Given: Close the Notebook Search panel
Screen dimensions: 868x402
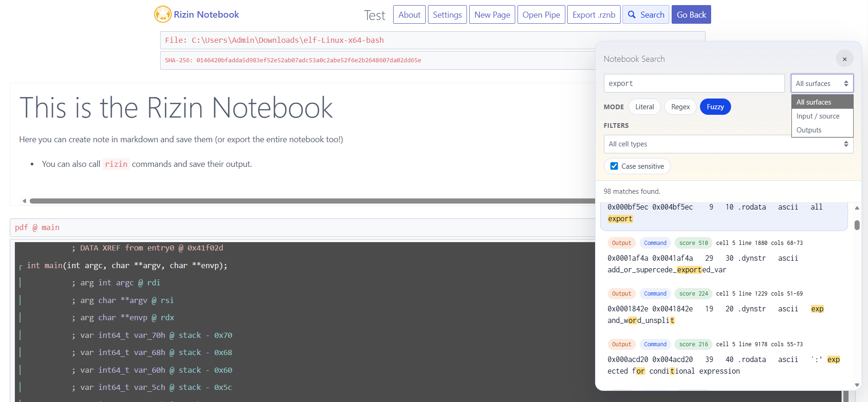Looking at the screenshot, I should [844, 59].
